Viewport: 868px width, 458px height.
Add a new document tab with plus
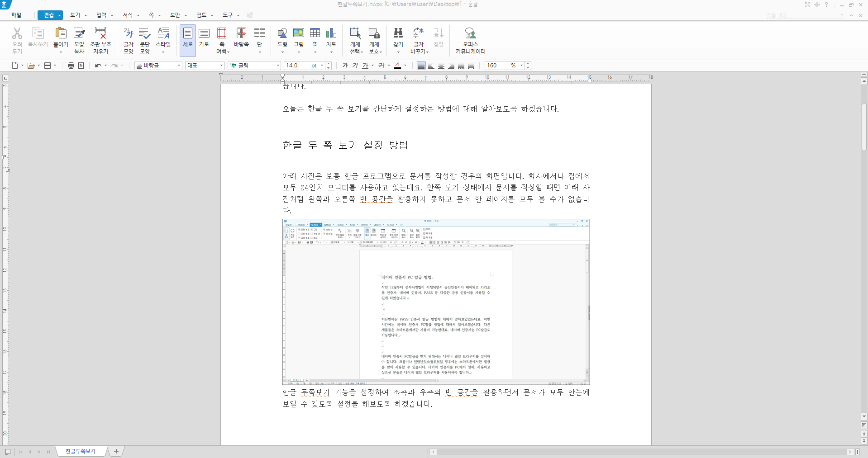116,451
